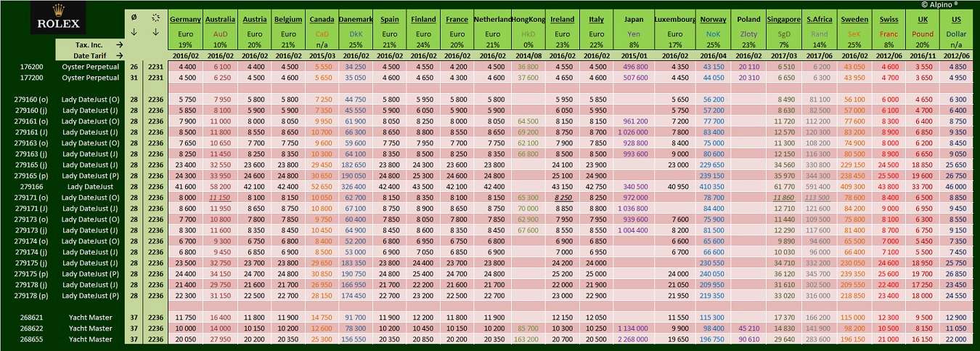Screen dimensions: 980x351
Task: Open the Danemark column header link
Action: point(356,20)
